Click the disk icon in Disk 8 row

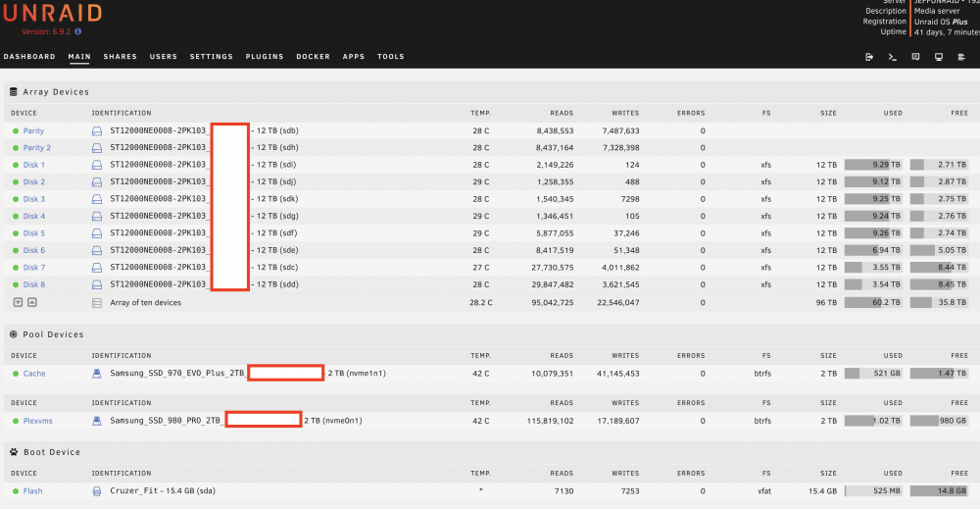[97, 284]
